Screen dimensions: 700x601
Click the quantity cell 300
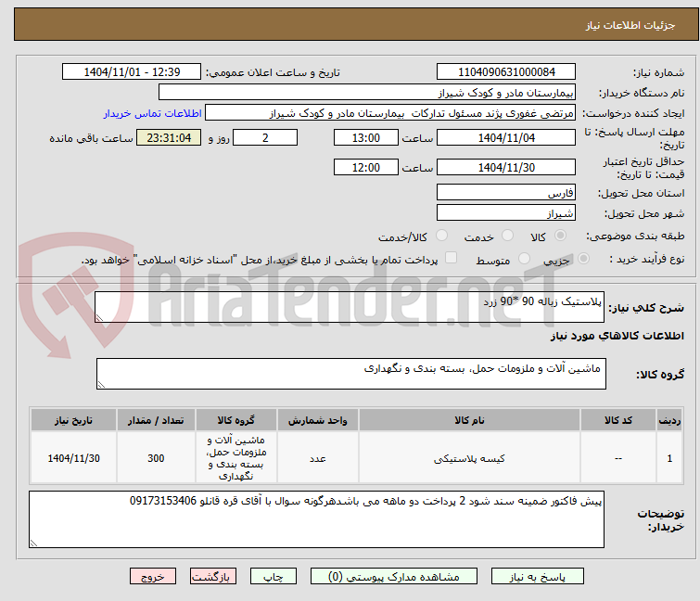pyautogui.click(x=156, y=458)
